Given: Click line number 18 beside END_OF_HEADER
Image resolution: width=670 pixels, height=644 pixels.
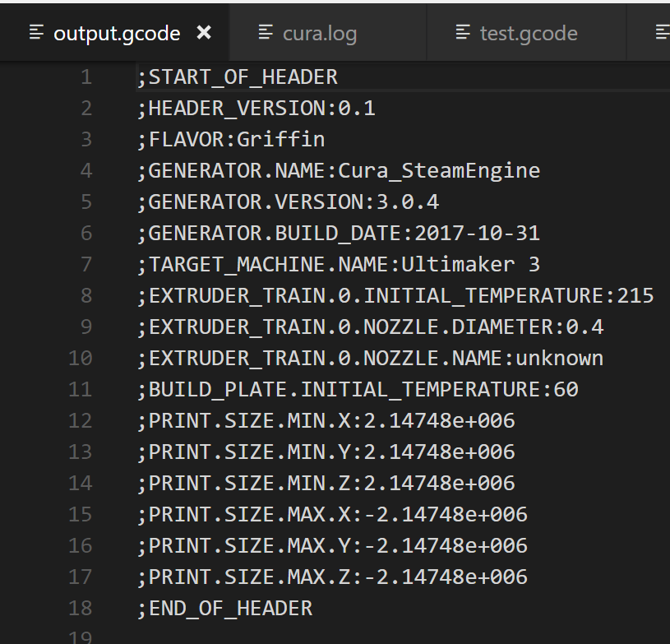Looking at the screenshot, I should tap(81, 608).
